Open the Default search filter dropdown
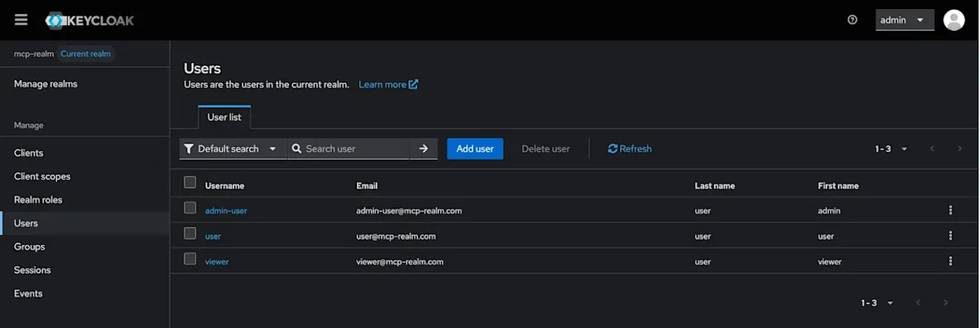Screen dimensions: 980x328 [233, 148]
